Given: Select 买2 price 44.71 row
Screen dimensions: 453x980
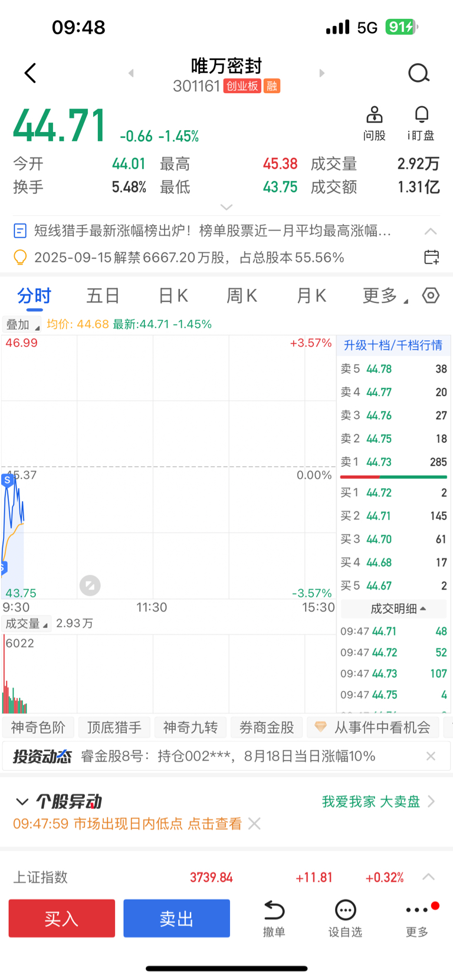Looking at the screenshot, I should pyautogui.click(x=393, y=516).
